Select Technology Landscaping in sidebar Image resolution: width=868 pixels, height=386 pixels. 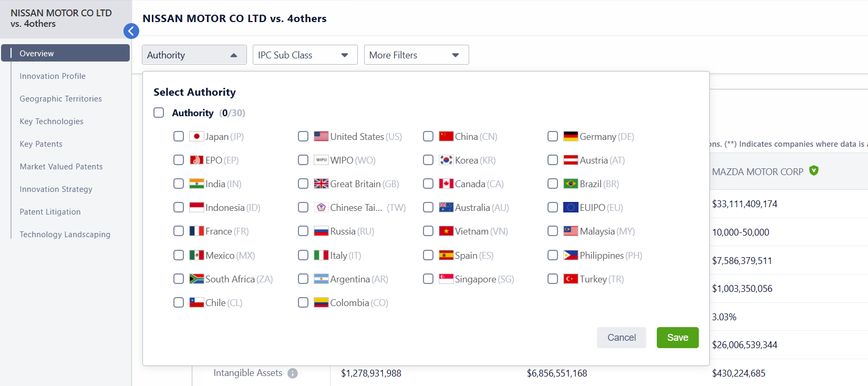pos(65,235)
